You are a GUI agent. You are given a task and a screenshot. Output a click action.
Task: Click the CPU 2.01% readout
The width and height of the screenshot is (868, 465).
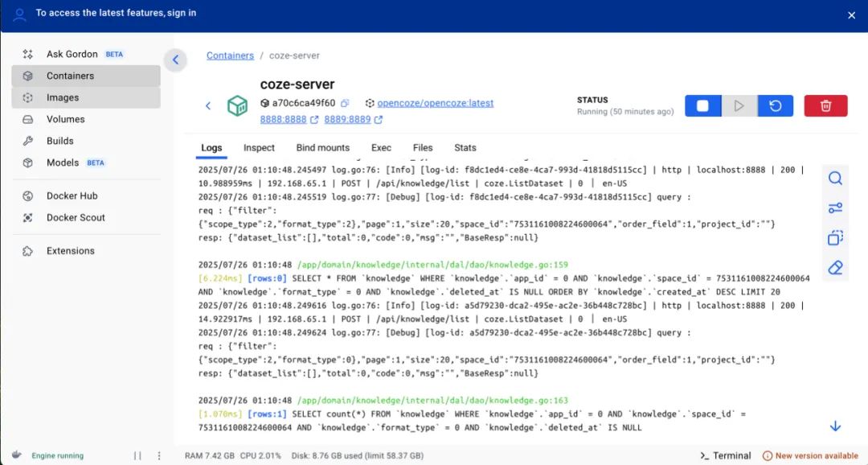[x=260, y=455]
